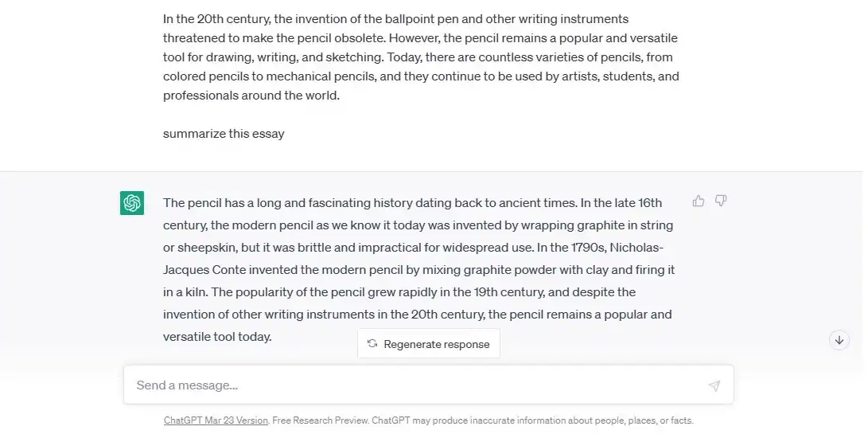
Task: Click the 'summarize this essay' prompt text
Action: (x=224, y=134)
